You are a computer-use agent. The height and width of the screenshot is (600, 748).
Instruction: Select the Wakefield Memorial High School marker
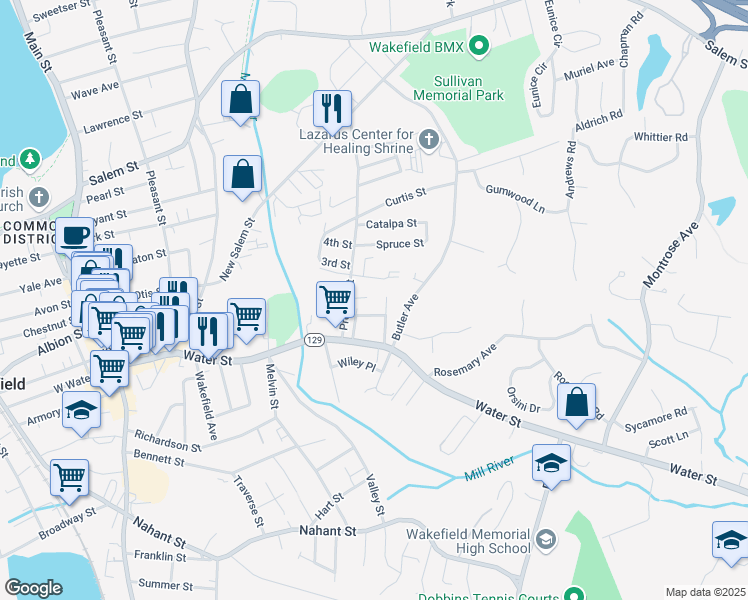click(546, 540)
